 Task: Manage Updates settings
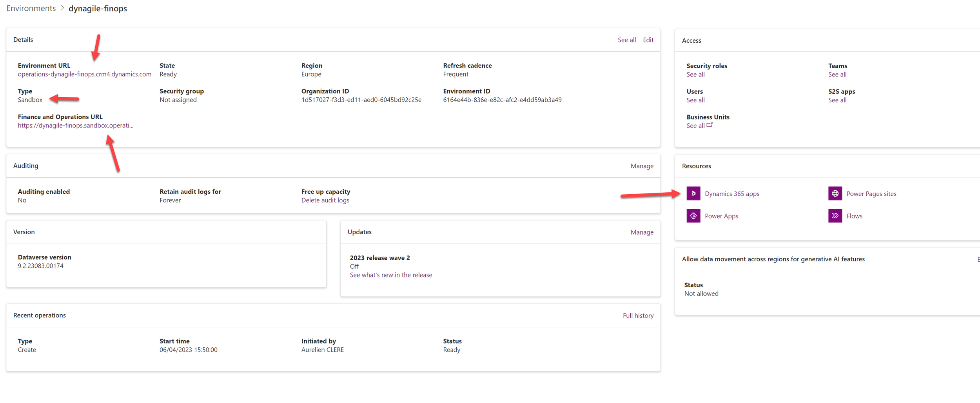(642, 232)
